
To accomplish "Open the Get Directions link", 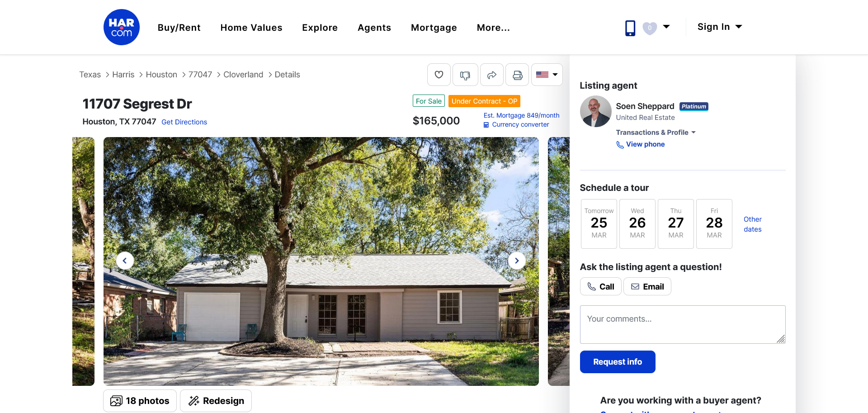I will click(x=184, y=122).
